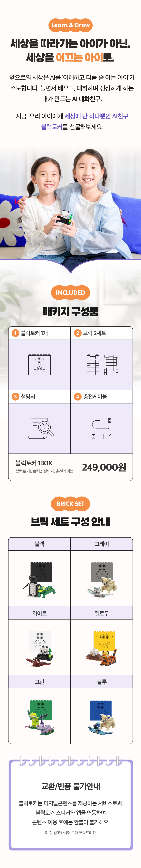Click the manual document with magnifier icon
141x868 pixels.
coord(41,428)
